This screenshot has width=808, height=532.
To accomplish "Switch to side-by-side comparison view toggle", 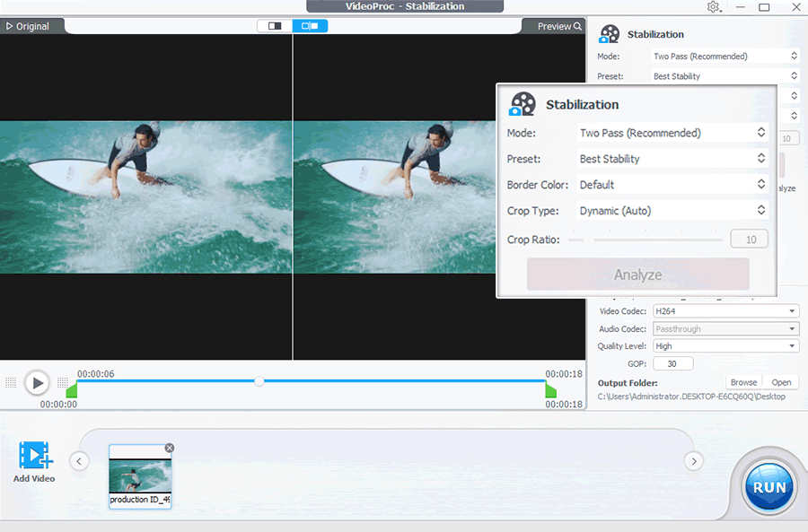I will click(310, 26).
